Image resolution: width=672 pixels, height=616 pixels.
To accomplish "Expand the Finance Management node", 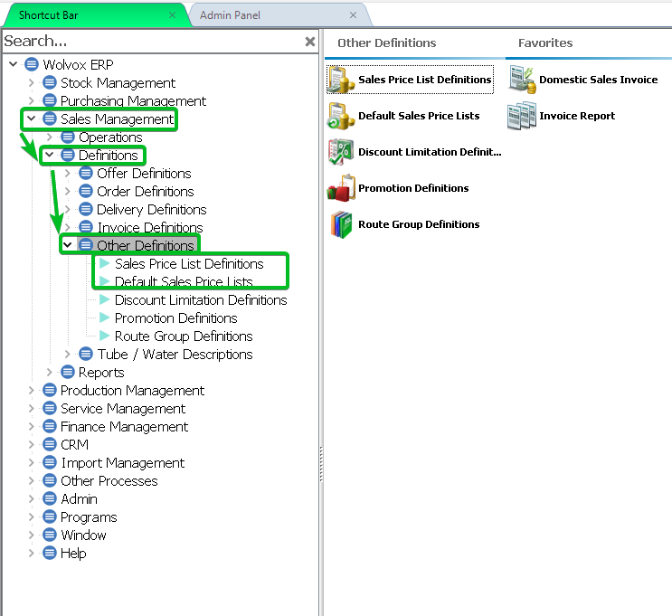I will coord(32,427).
